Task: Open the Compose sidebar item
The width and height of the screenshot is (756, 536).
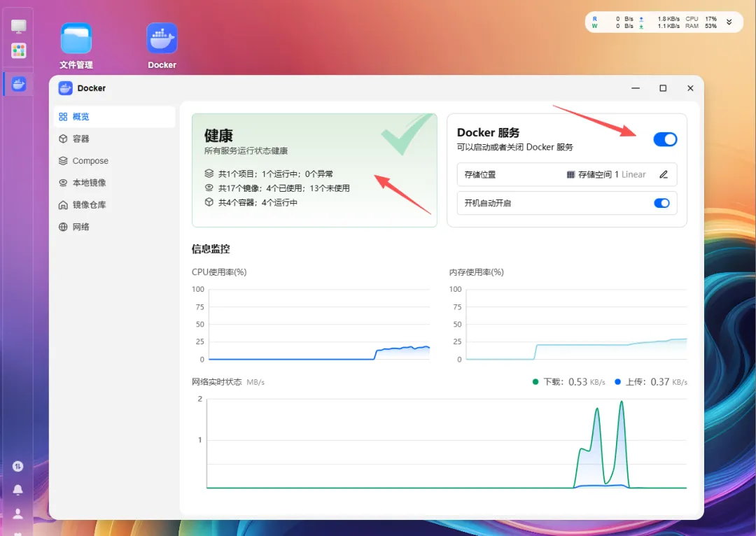Action: pyautogui.click(x=114, y=160)
